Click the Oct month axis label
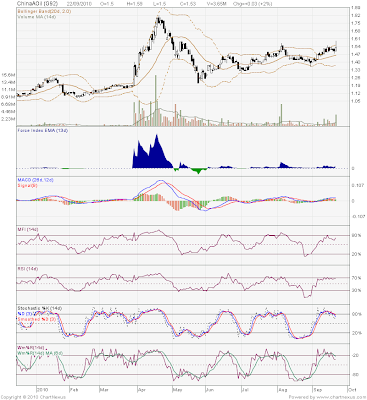 [351, 389]
